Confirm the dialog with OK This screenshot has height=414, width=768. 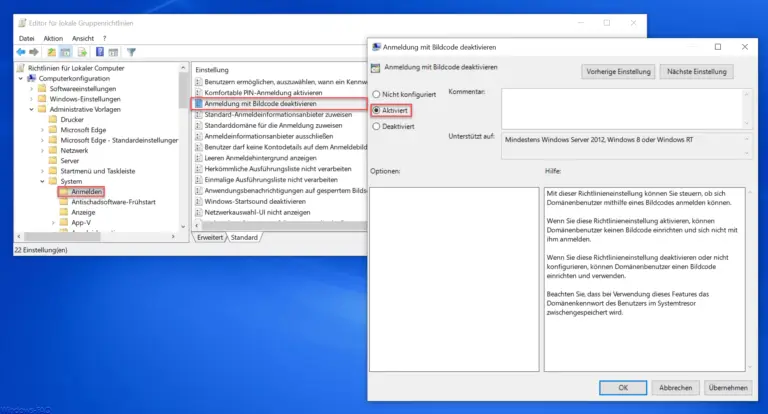[623, 388]
